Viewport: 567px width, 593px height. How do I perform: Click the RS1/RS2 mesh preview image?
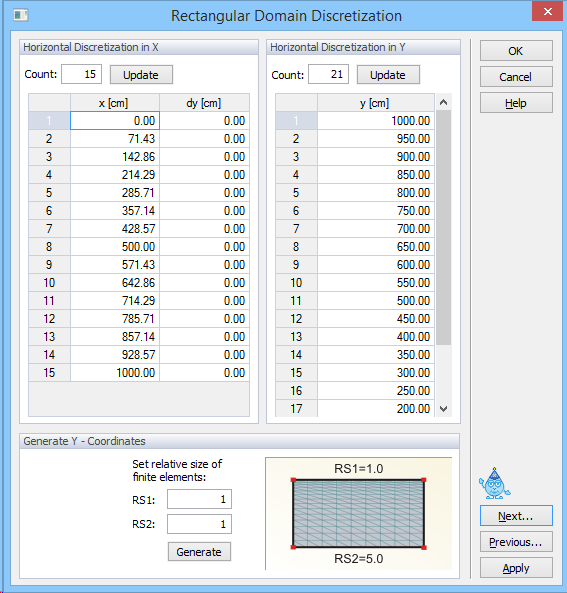point(359,513)
